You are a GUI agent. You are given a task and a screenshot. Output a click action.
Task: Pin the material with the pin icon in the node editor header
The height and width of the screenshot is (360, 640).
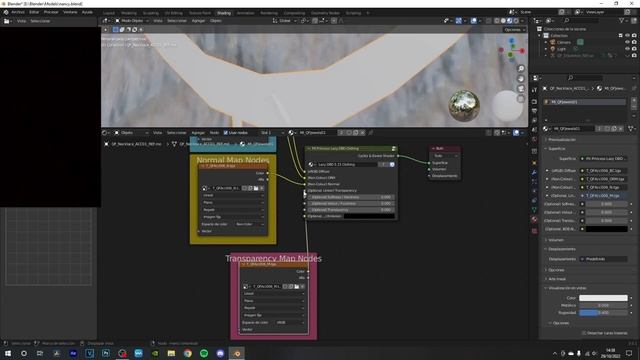371,133
